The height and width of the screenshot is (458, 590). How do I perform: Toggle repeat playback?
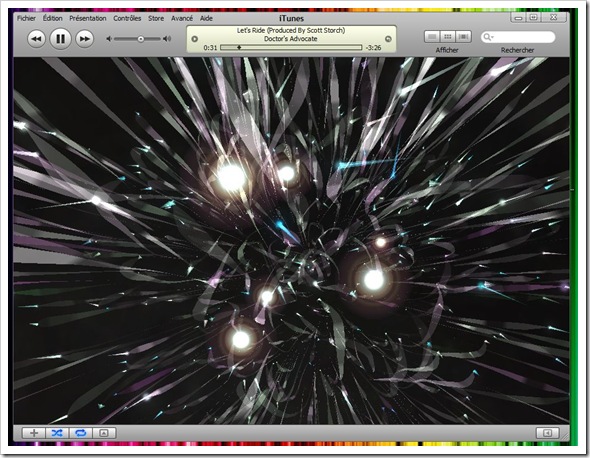click(x=81, y=433)
